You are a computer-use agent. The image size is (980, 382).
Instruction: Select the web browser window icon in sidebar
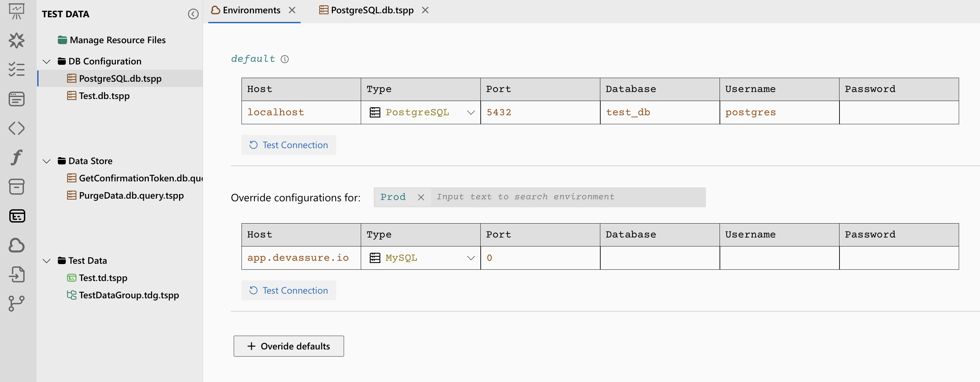[17, 99]
